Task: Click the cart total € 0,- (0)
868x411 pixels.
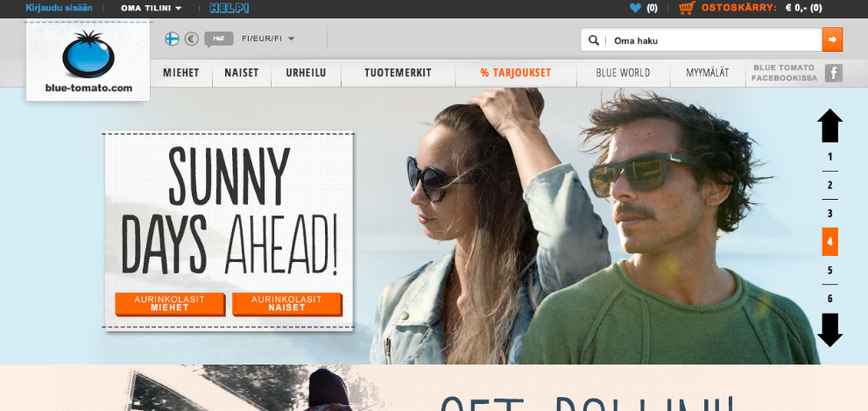Action: tap(804, 8)
